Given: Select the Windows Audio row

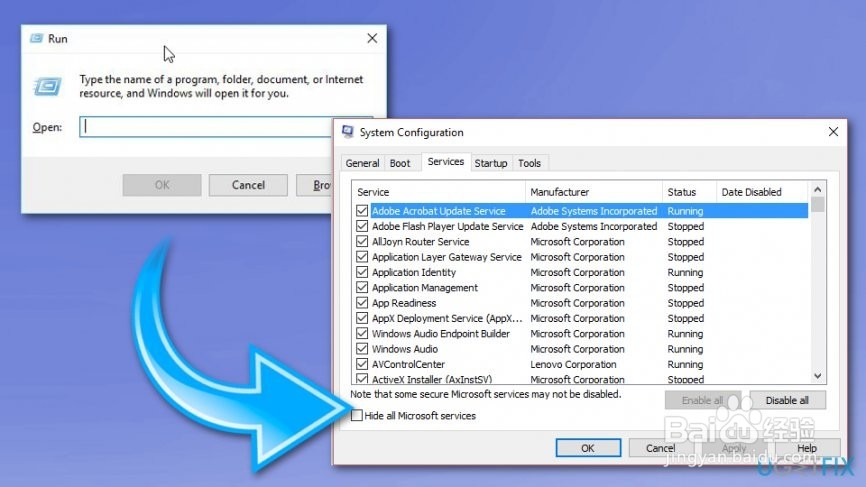Looking at the screenshot, I should point(582,349).
